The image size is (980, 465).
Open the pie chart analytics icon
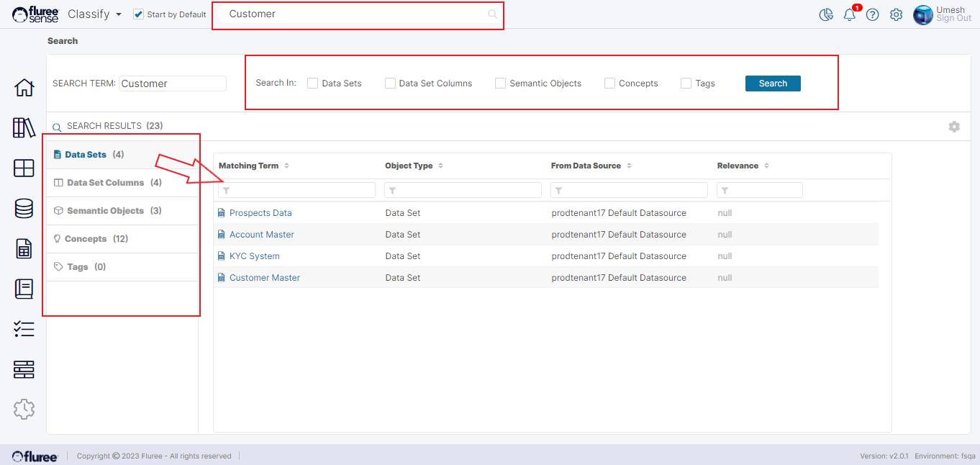pos(826,14)
